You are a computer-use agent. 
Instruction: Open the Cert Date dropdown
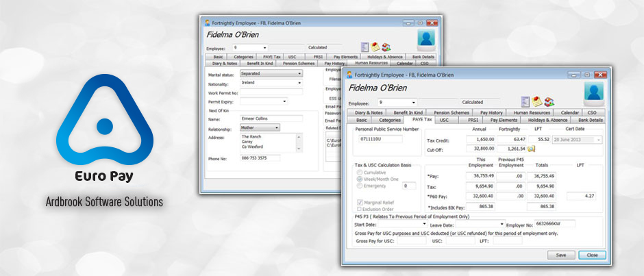598,140
